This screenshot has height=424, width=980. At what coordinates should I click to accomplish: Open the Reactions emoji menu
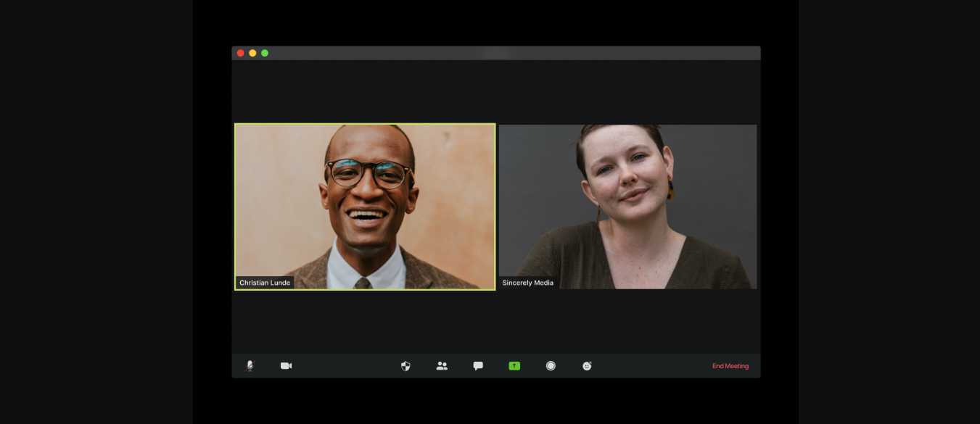click(x=587, y=366)
